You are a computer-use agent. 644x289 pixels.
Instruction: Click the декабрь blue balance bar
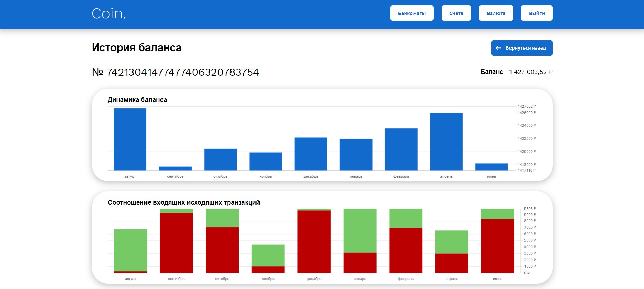point(311,154)
